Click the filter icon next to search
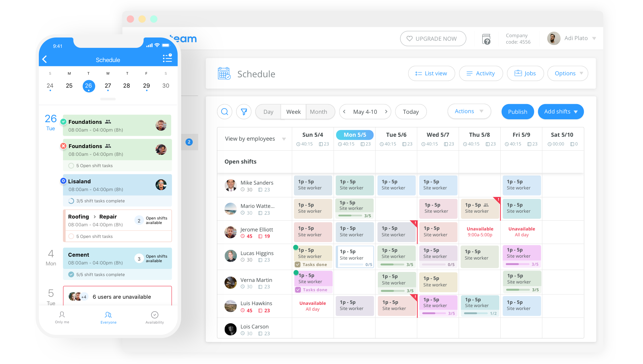Screen dimensions: 643x364 click(x=244, y=112)
